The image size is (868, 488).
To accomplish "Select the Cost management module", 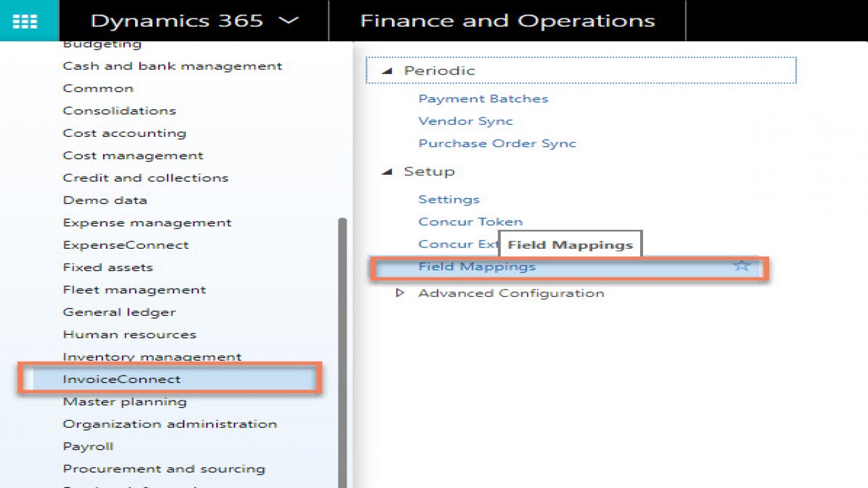I will [x=133, y=156].
